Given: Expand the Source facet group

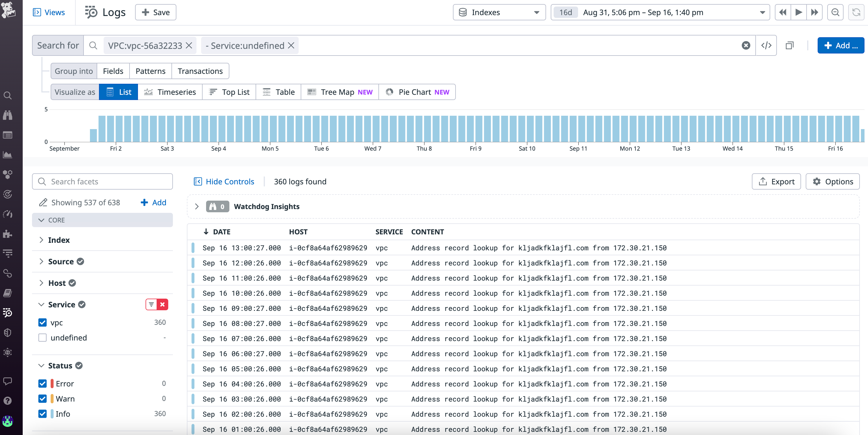Looking at the screenshot, I should click(x=42, y=261).
